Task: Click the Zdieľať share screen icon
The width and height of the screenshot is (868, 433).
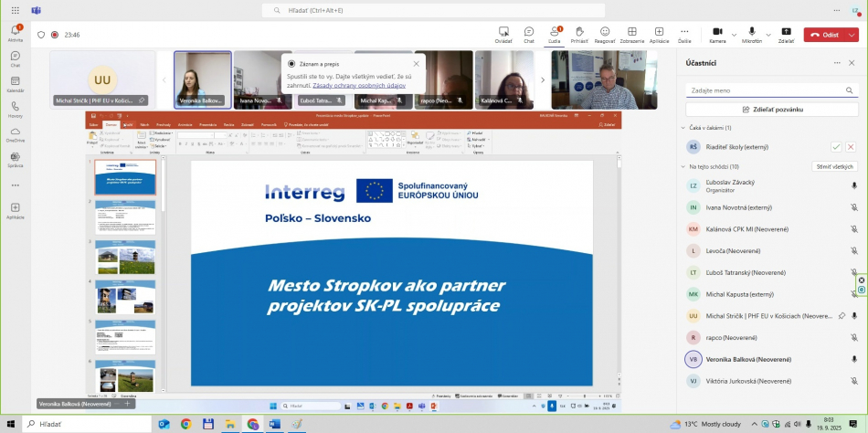Action: tap(786, 34)
